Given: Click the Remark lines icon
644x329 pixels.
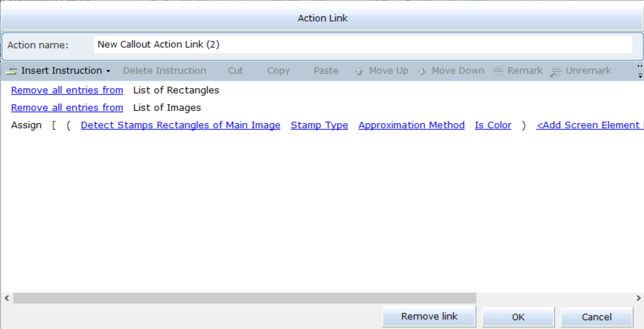Looking at the screenshot, I should click(498, 71).
